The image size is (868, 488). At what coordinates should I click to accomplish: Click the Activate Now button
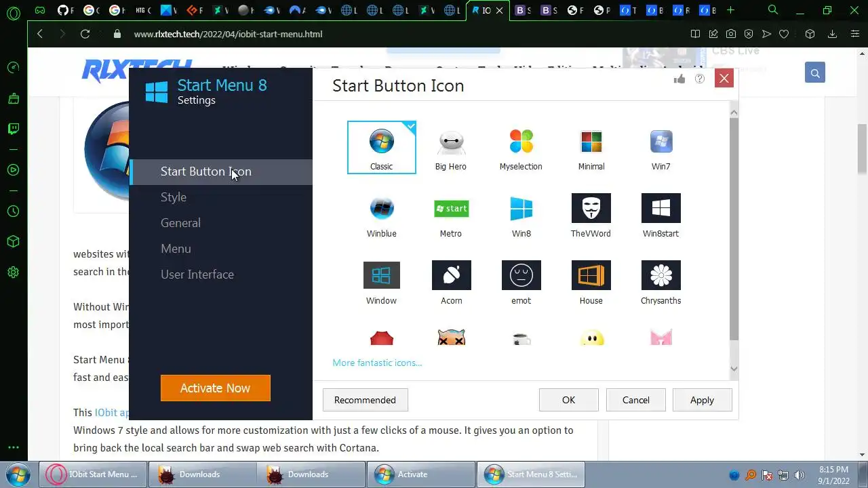pyautogui.click(x=216, y=388)
